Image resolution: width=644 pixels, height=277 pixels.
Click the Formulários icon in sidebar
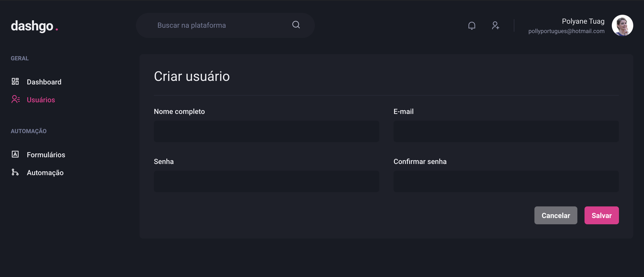coord(15,154)
